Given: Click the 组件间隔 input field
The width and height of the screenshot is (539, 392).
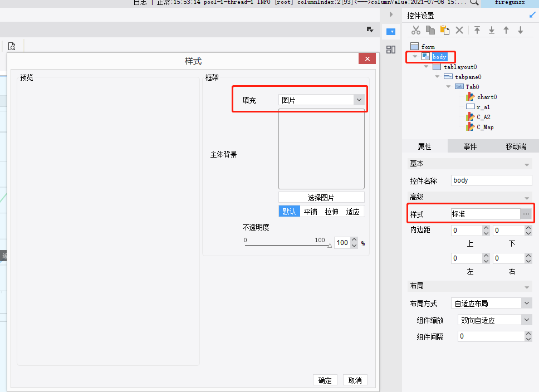Looking at the screenshot, I should tap(491, 336).
